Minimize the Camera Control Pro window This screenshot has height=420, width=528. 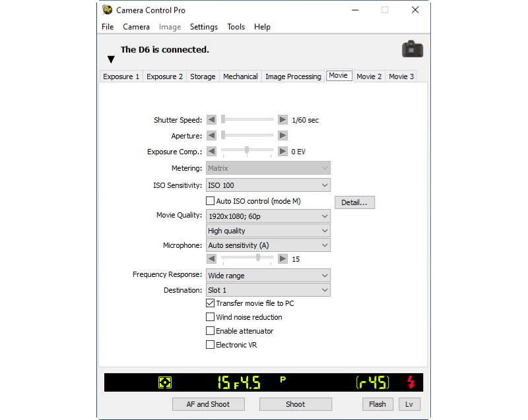coord(355,10)
